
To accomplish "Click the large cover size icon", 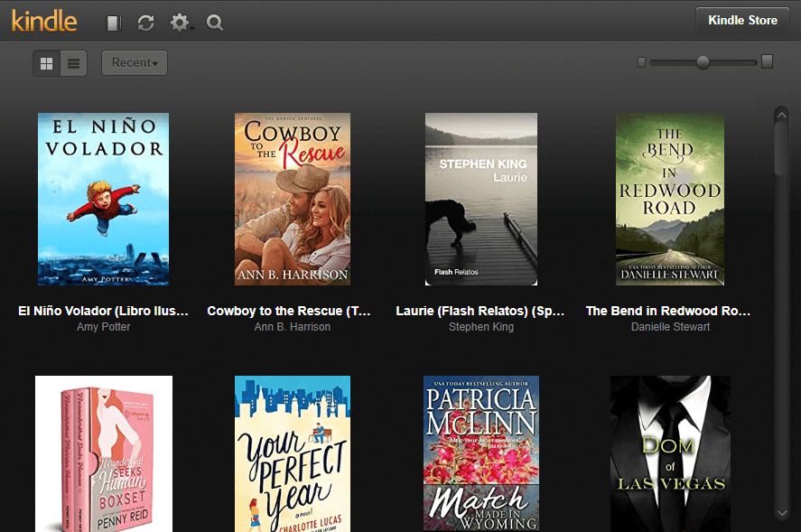I will click(767, 61).
